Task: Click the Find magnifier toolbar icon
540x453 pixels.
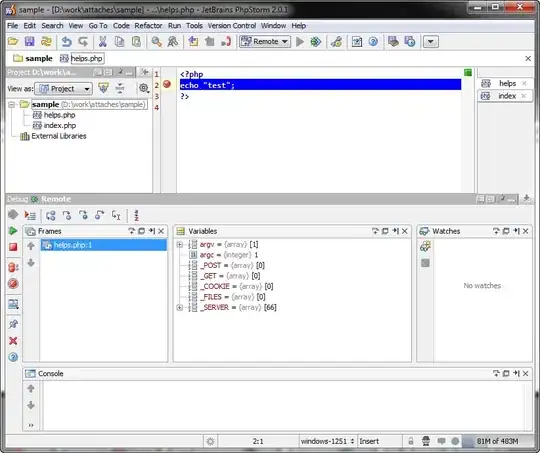Action: [x=156, y=42]
